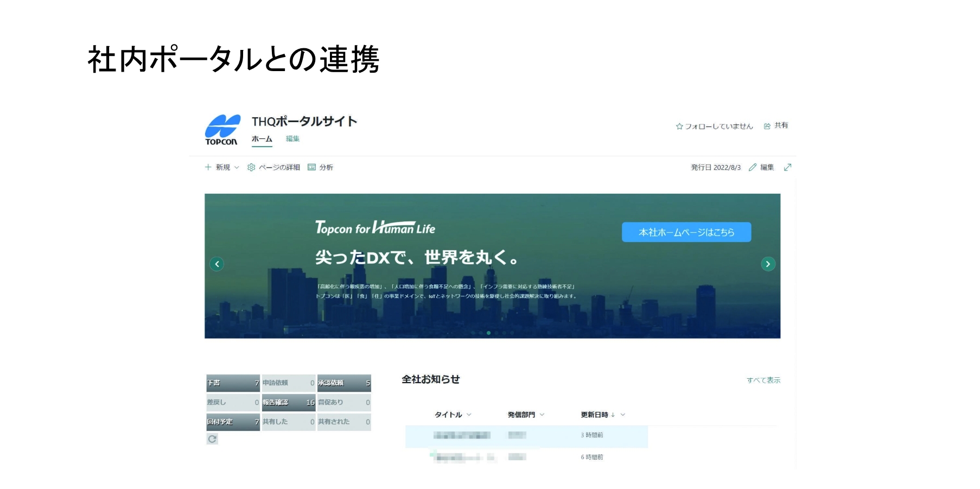Click the plus icon for 新規
The width and height of the screenshot is (980, 489).
pos(208,167)
